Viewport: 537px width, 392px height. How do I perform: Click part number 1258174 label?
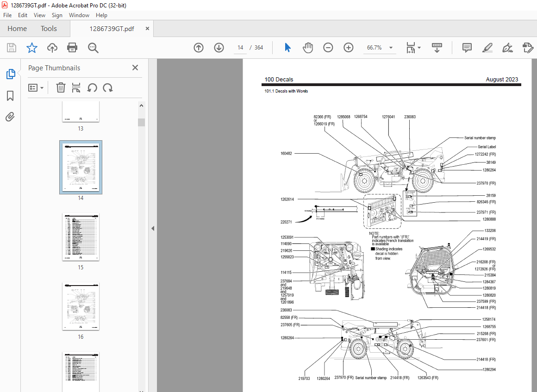point(489,319)
